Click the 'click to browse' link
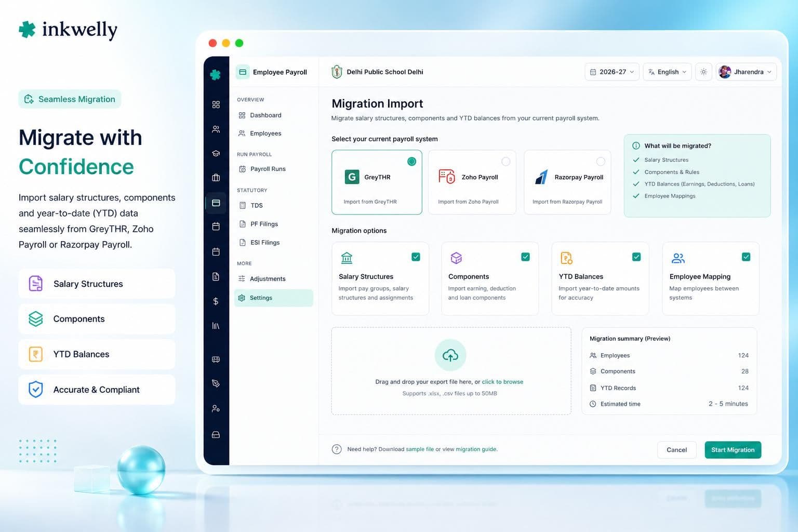The width and height of the screenshot is (798, 532). tap(502, 382)
